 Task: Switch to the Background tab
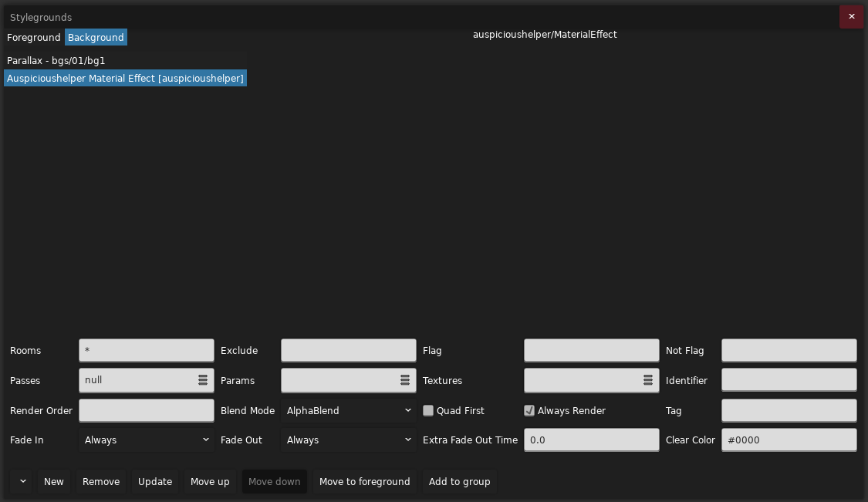96,38
